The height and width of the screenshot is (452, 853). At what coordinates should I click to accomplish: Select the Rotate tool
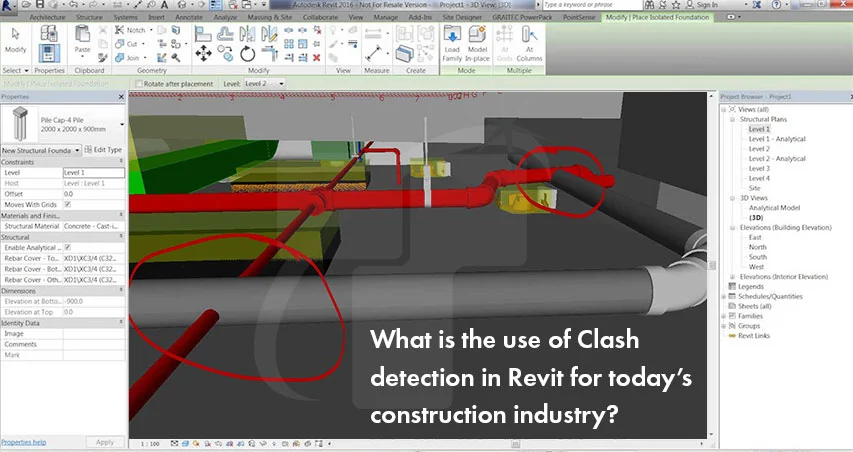coord(248,54)
